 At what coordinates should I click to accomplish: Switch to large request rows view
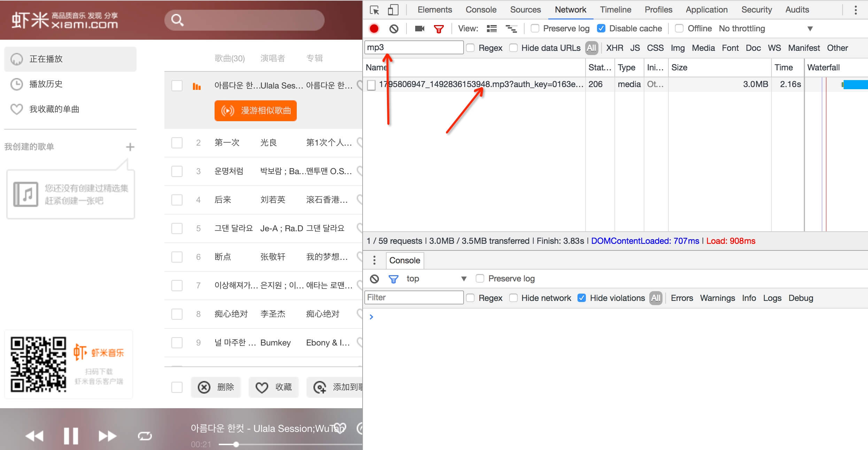(x=492, y=29)
